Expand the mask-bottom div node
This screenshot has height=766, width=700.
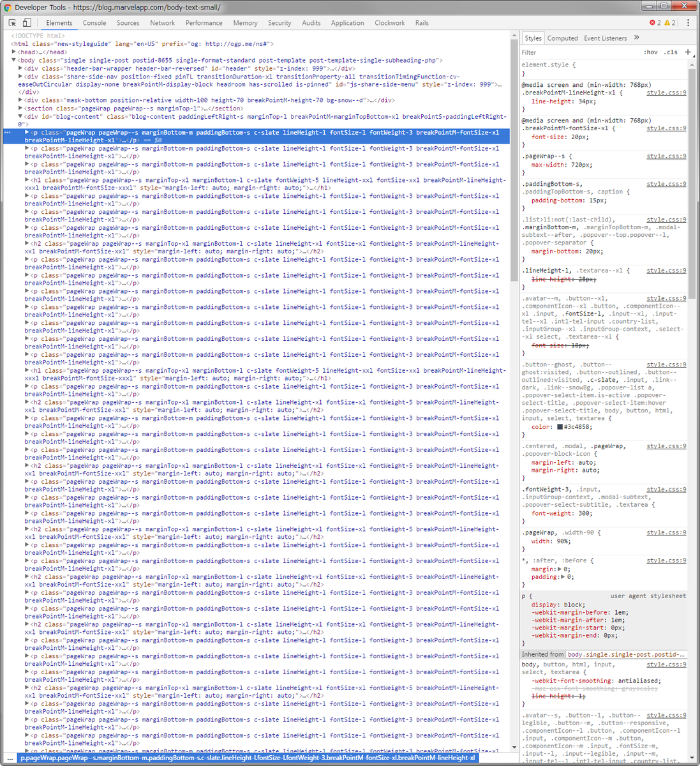(x=20, y=100)
